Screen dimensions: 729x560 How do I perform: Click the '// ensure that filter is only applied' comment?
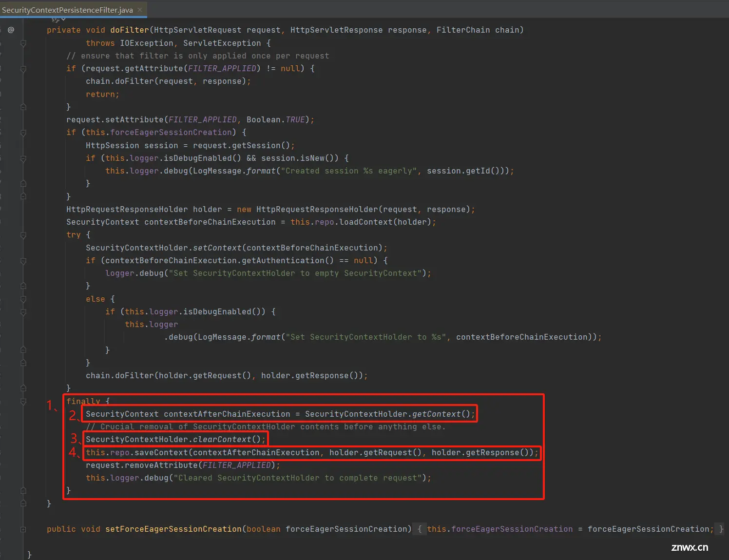pyautogui.click(x=197, y=56)
